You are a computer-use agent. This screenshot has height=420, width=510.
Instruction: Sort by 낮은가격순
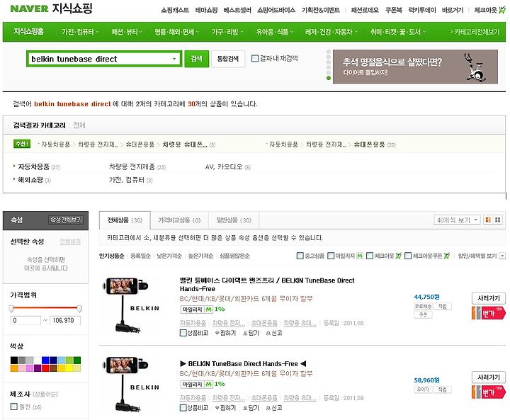[x=169, y=256]
